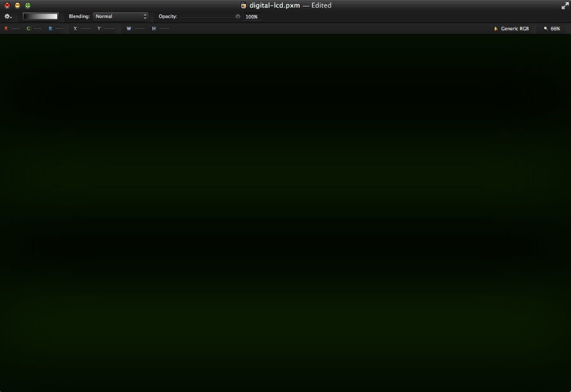Click the Opacity label
571x392 pixels.
[x=168, y=16]
